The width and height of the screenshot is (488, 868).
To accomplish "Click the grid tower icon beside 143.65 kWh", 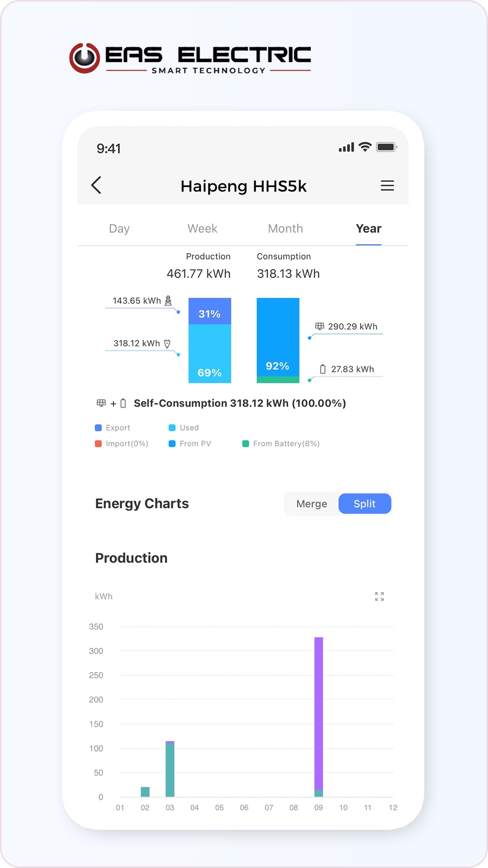I will (x=168, y=301).
